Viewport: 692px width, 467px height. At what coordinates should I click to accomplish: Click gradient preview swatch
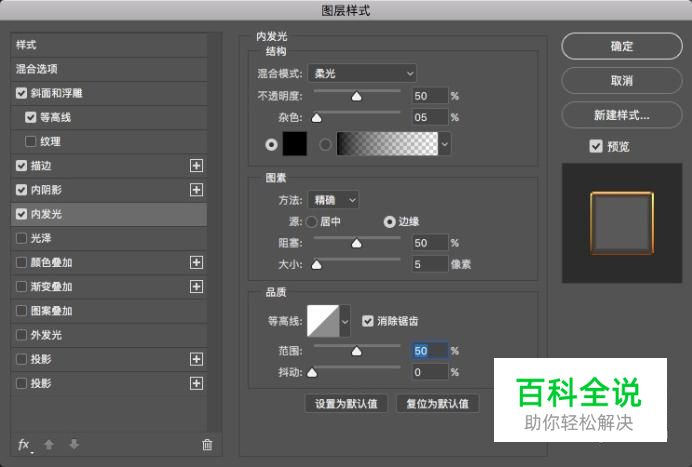[387, 144]
